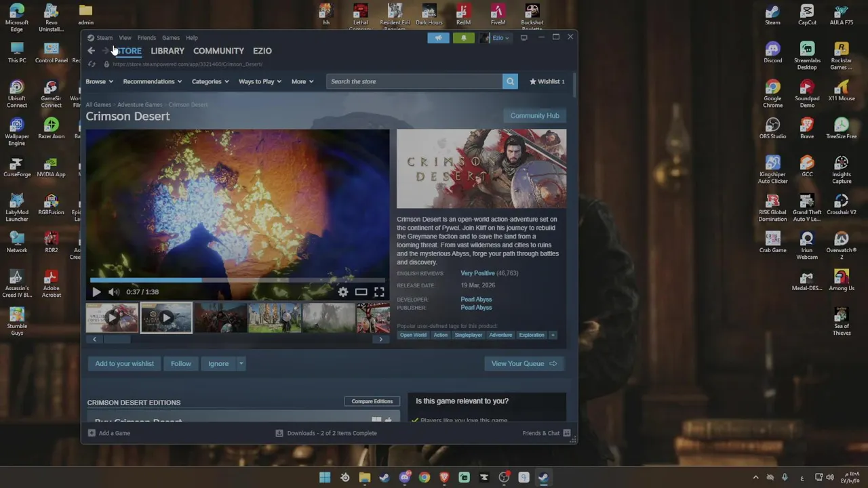This screenshot has height=488, width=868.
Task: Open the Friends & Chat panel
Action: [x=546, y=433]
